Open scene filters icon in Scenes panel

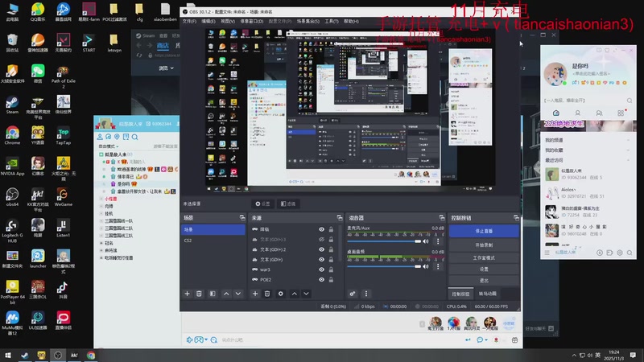click(213, 294)
